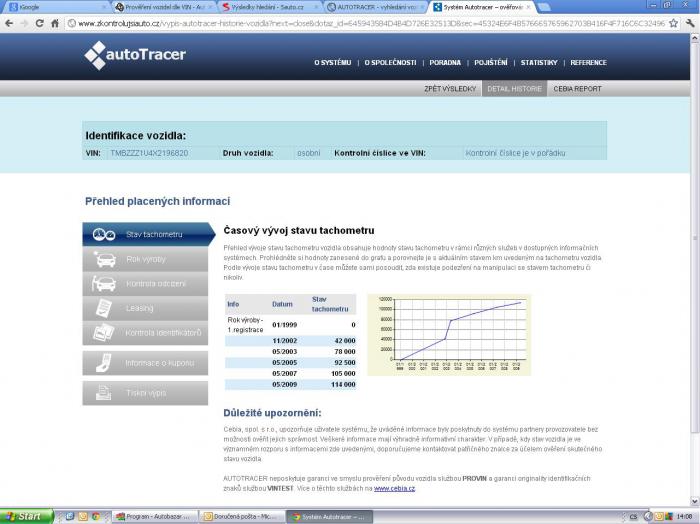Switch to the Google browser tab
Screen dimensions: 700x524
[x=40, y=6]
